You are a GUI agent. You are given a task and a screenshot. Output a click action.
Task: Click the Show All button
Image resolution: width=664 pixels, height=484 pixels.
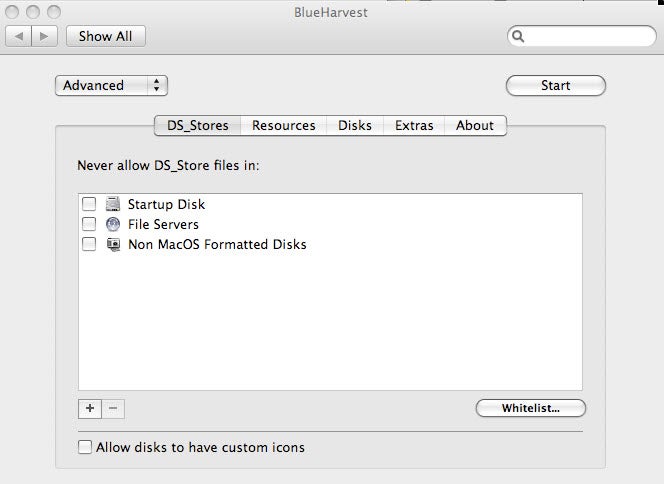105,36
